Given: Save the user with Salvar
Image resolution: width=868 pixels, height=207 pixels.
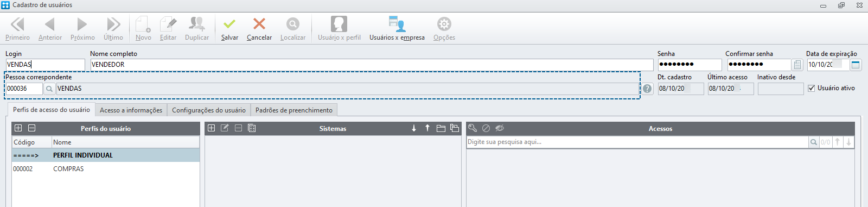Looking at the screenshot, I should coord(229,29).
